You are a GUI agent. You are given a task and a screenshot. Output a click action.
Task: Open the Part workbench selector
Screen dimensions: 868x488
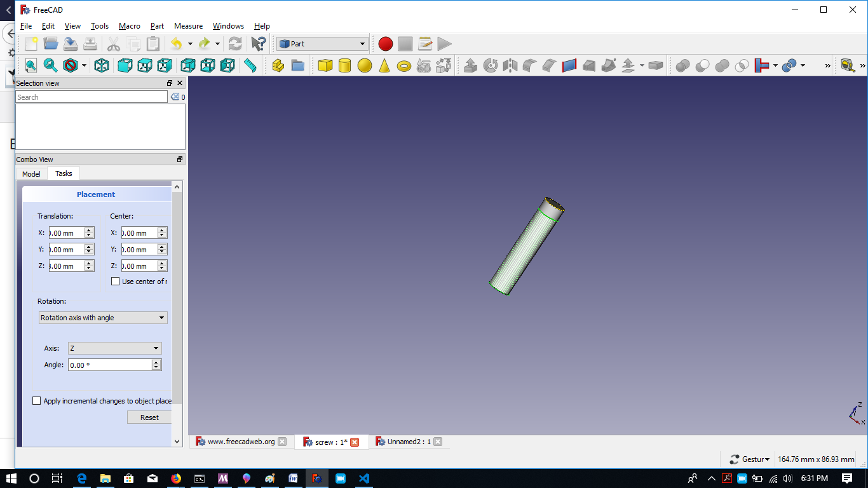point(322,44)
